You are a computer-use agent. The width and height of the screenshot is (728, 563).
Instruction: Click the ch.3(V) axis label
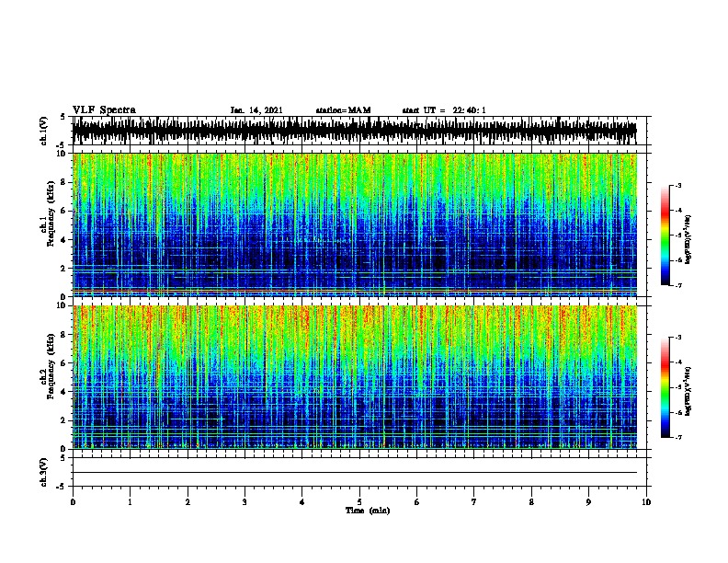(44, 472)
